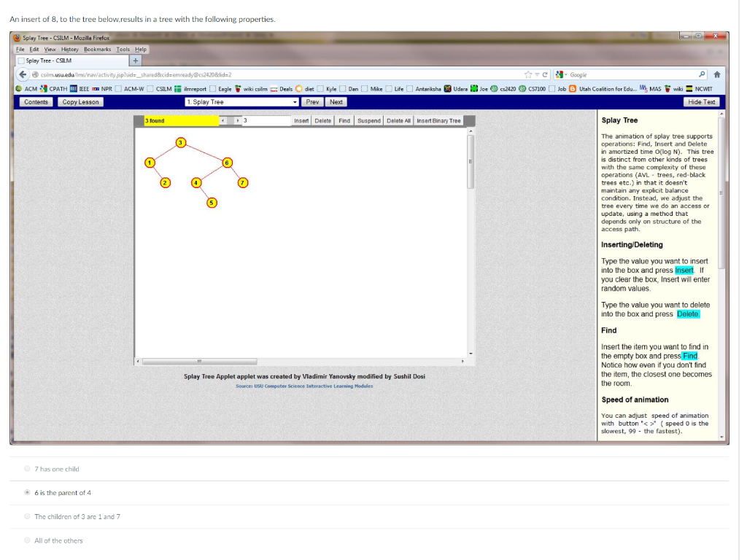747x560 pixels.
Task: Open the wiki csilm bookmark
Action: click(251, 88)
